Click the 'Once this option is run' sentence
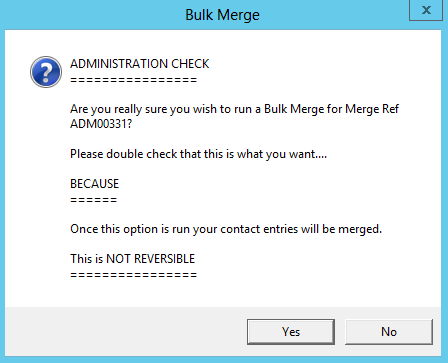The image size is (448, 363). pyautogui.click(x=226, y=229)
